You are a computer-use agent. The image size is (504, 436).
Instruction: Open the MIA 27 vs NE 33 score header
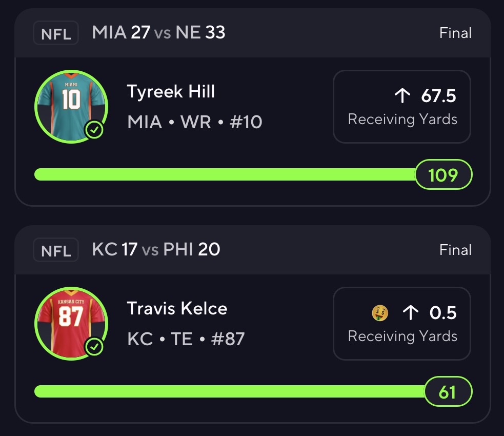(158, 33)
